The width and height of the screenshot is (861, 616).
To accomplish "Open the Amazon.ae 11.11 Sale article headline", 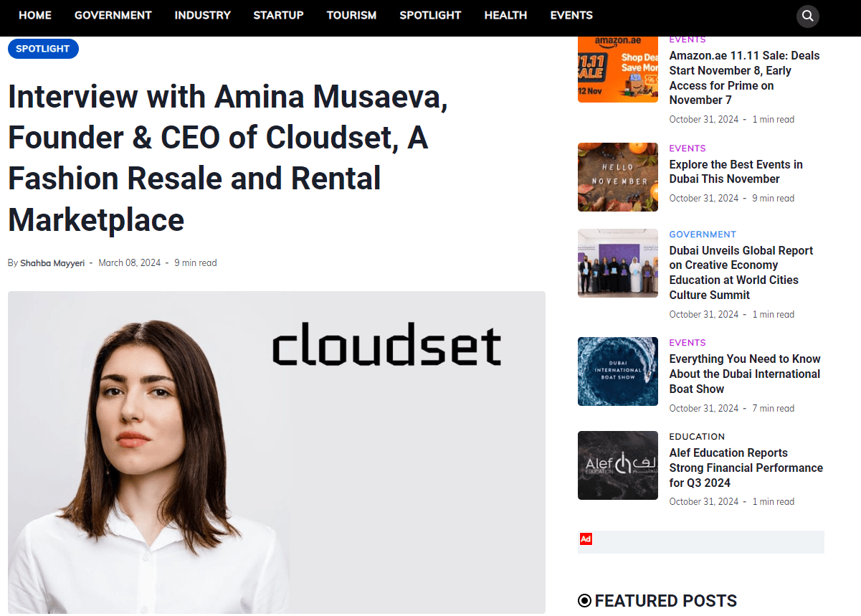I will (744, 77).
